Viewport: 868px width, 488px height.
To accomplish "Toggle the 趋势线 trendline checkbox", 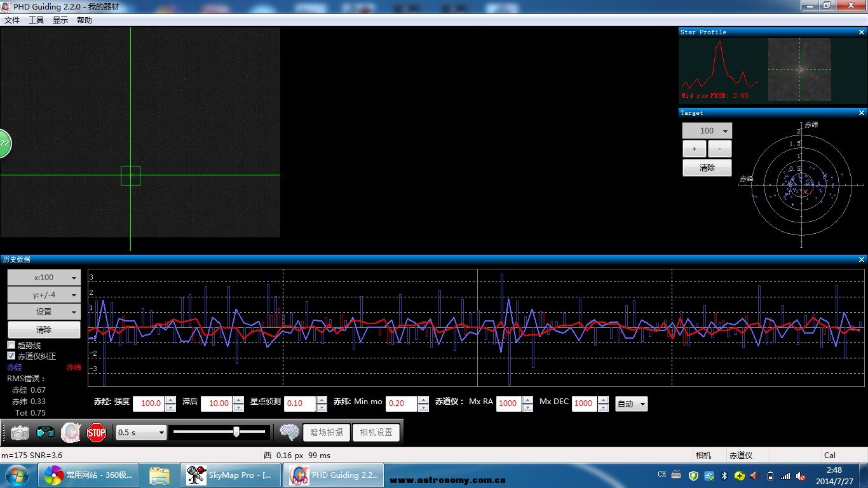I will click(11, 345).
